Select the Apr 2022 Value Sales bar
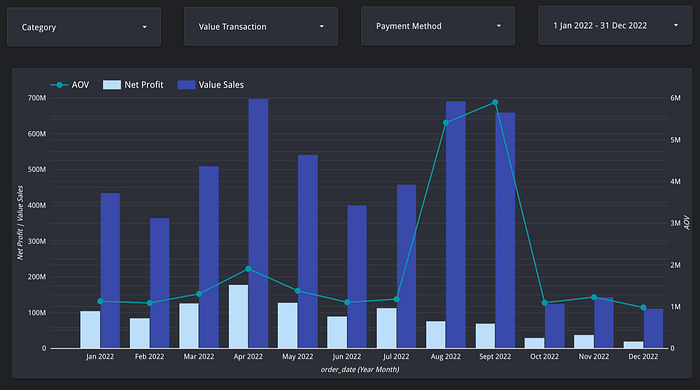This screenshot has width=700, height=390. (258, 224)
